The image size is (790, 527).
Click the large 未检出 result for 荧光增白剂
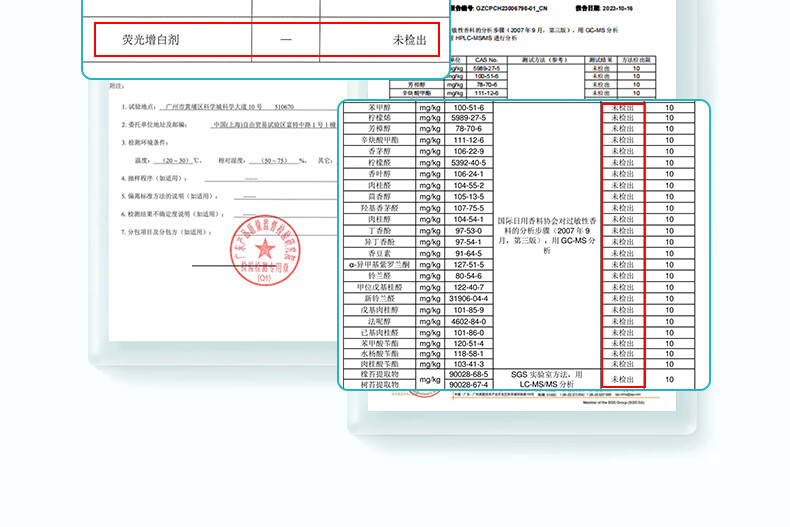409,40
